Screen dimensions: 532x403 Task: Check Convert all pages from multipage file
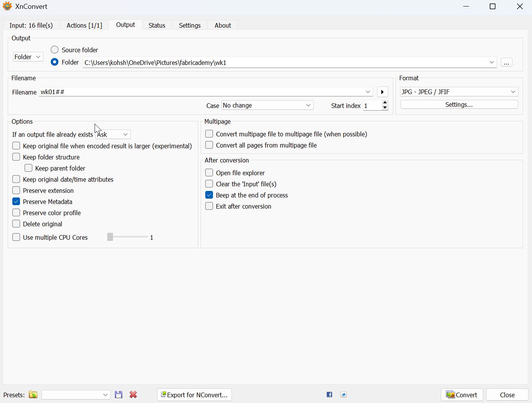point(209,145)
